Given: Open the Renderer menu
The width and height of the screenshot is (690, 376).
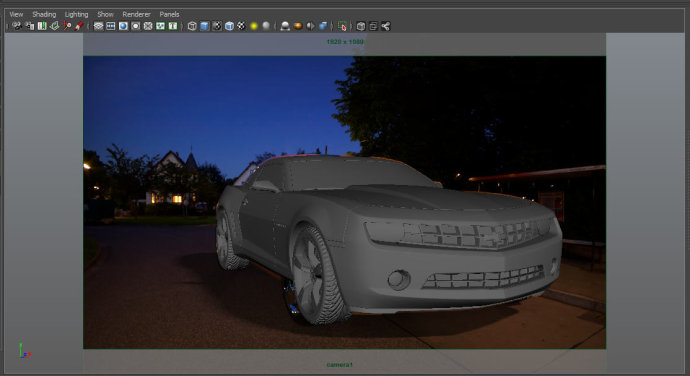Looking at the screenshot, I should [136, 15].
